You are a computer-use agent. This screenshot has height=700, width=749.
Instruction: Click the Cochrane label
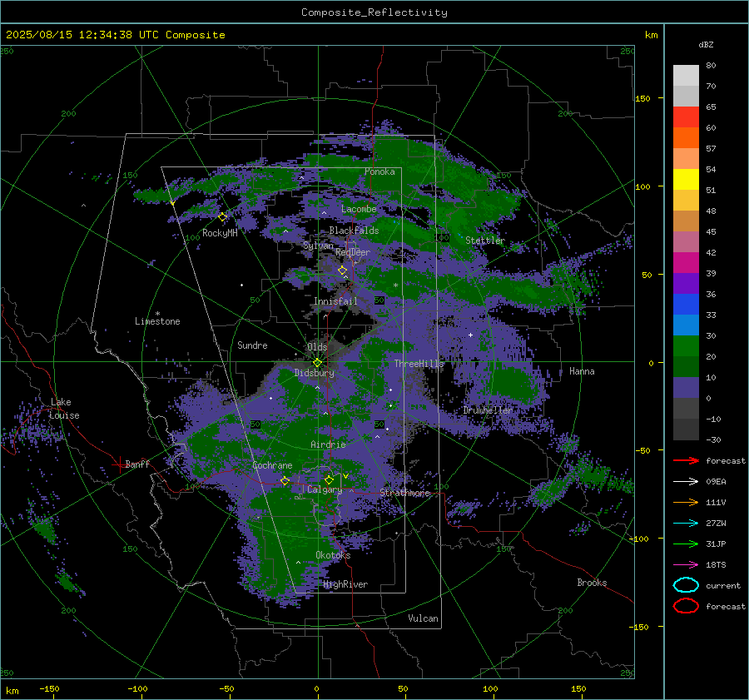click(272, 465)
